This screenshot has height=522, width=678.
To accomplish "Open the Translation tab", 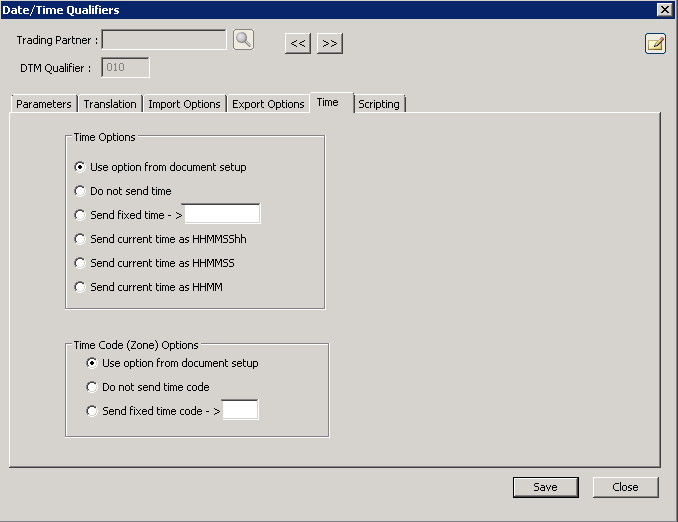I will coord(110,104).
